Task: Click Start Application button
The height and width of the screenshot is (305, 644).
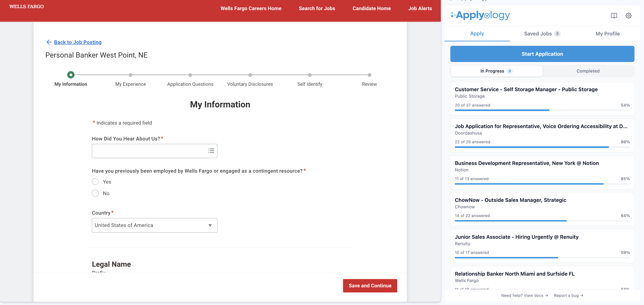Action: click(542, 54)
